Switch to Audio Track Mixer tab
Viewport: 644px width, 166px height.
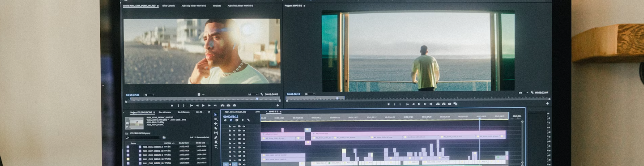240,6
